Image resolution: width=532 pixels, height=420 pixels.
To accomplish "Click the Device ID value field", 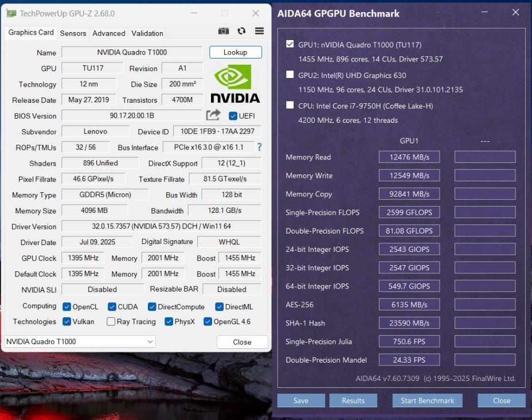I will tap(217, 131).
